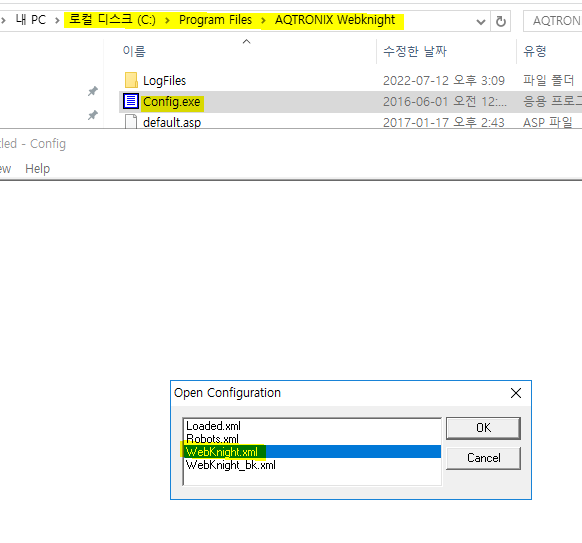The image size is (582, 543).
Task: Open the address bar history dropdown
Action: [x=481, y=22]
